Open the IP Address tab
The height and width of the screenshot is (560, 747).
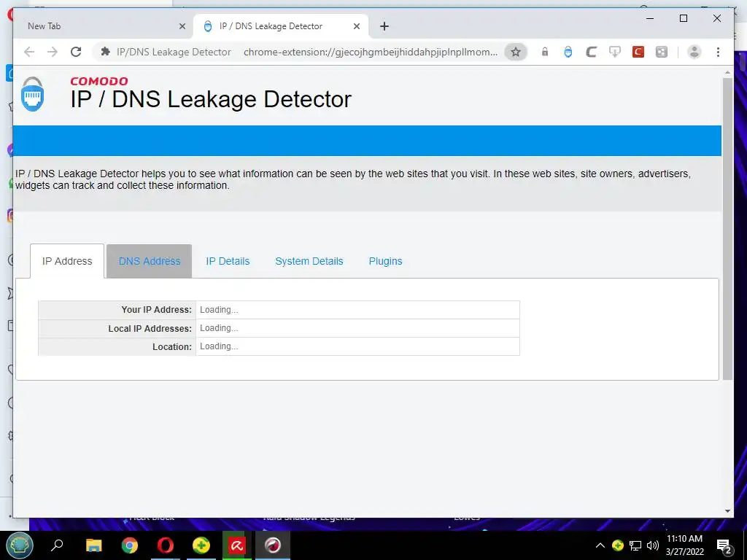67,261
